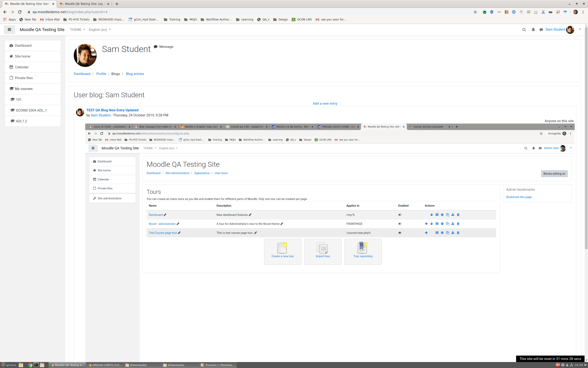The height and width of the screenshot is (368, 588).
Task: Open My courses in the left navigation
Action: click(33, 89)
